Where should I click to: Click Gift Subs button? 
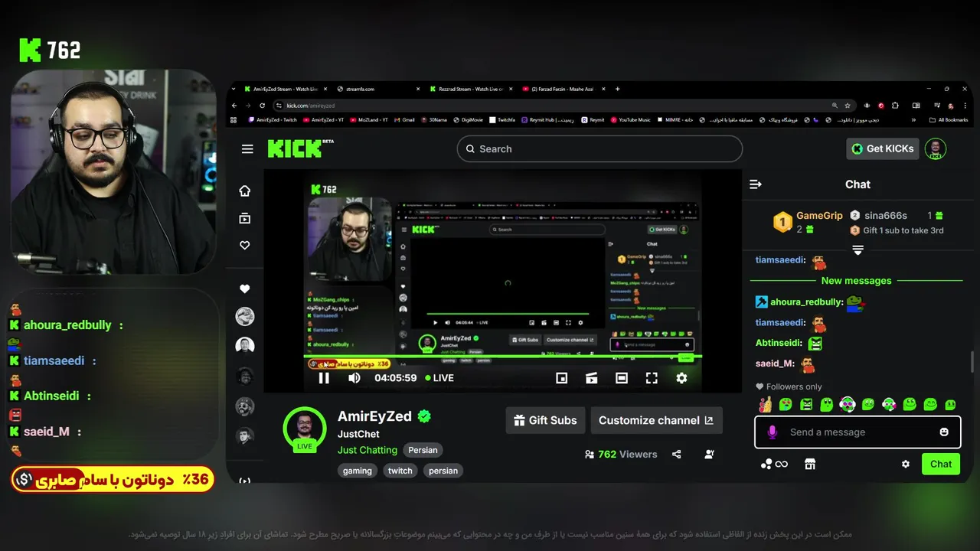coord(545,420)
